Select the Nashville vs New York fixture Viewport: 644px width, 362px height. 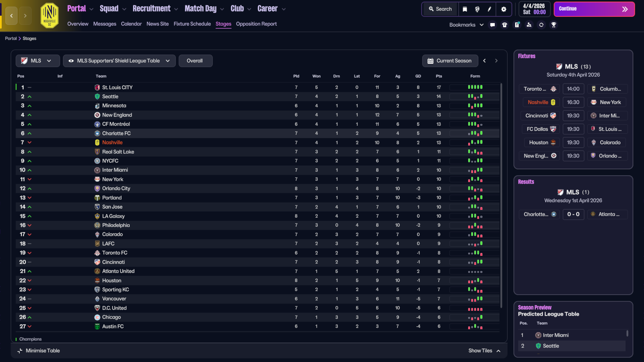574,102
